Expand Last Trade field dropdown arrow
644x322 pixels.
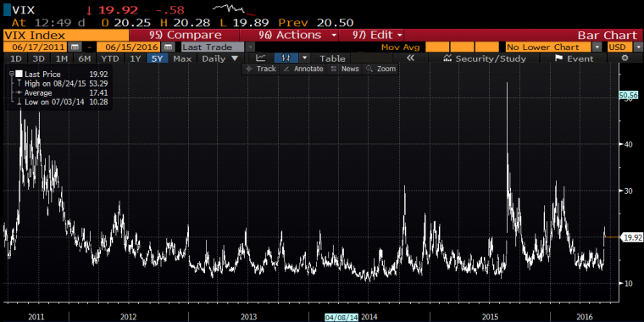click(249, 47)
